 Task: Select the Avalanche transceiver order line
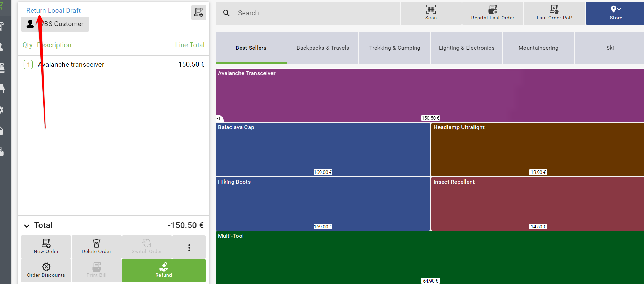104,65
